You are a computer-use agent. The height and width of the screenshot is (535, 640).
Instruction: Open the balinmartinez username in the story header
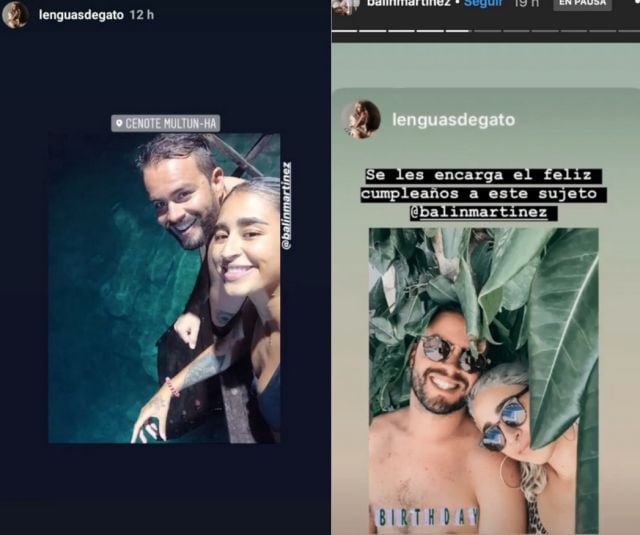408,3
